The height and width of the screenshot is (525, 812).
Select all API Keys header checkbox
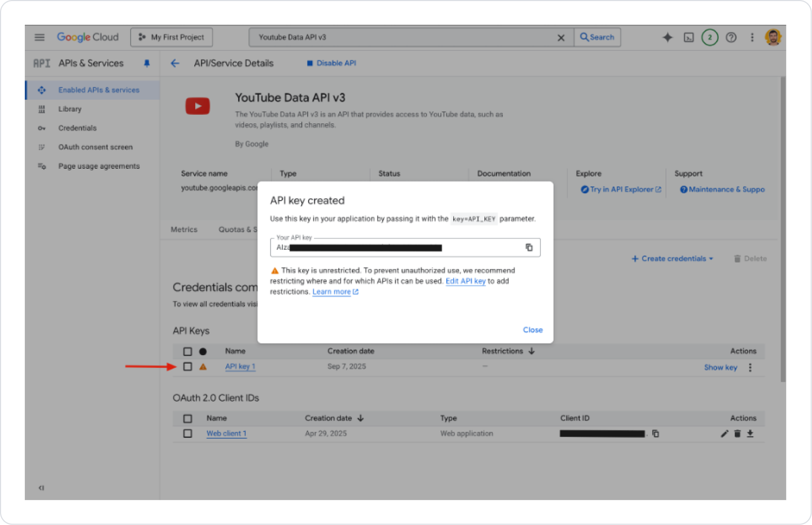tap(187, 351)
